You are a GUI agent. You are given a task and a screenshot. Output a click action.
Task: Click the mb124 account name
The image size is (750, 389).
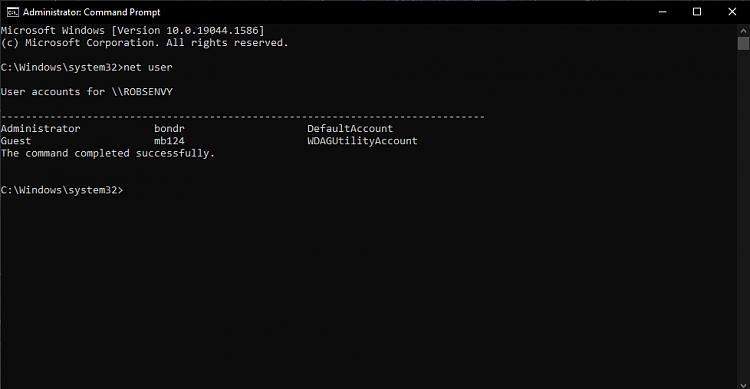pyautogui.click(x=169, y=141)
